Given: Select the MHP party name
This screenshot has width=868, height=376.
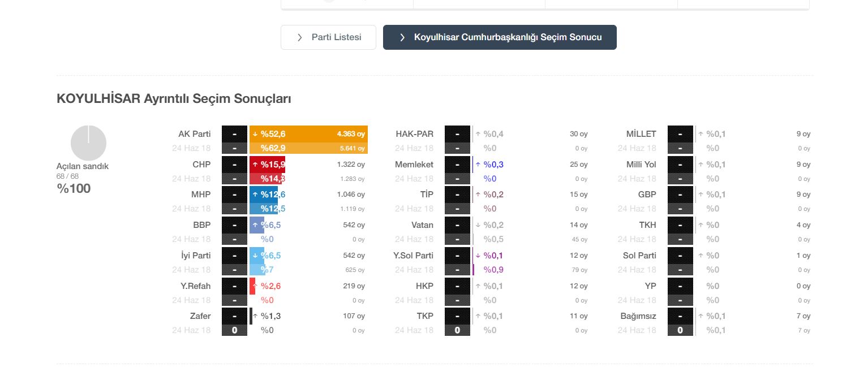Looking at the screenshot, I should [x=201, y=195].
